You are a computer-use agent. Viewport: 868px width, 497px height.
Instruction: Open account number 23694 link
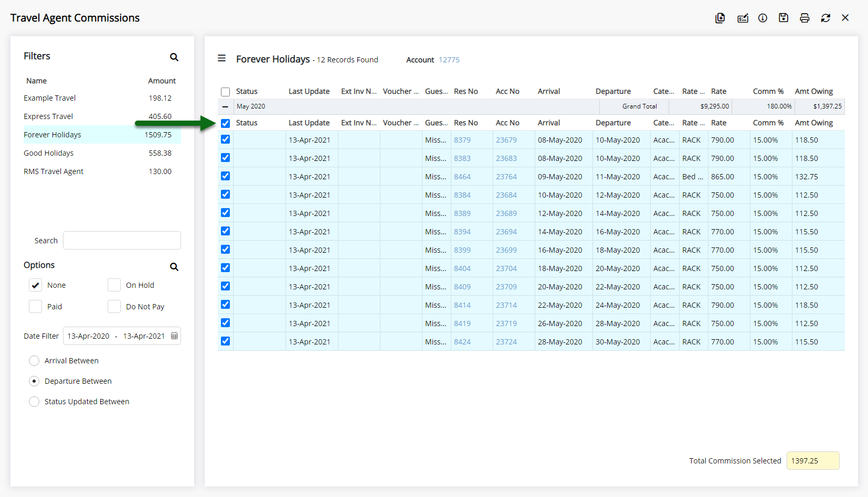(x=506, y=232)
